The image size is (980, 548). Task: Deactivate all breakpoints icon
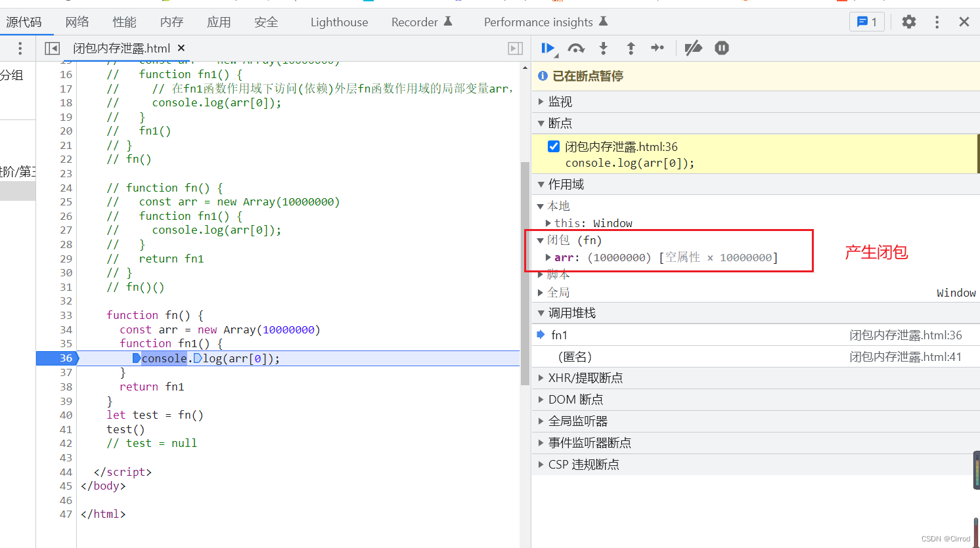pos(693,48)
